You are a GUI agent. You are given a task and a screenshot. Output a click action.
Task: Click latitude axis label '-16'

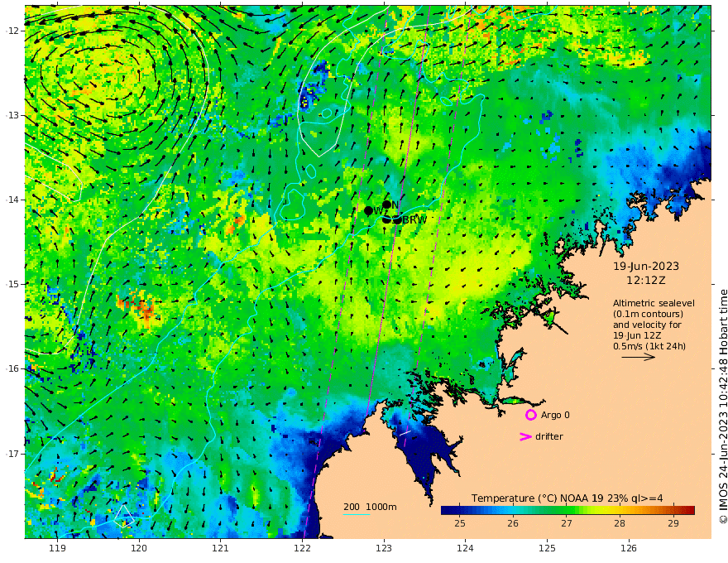coord(12,368)
